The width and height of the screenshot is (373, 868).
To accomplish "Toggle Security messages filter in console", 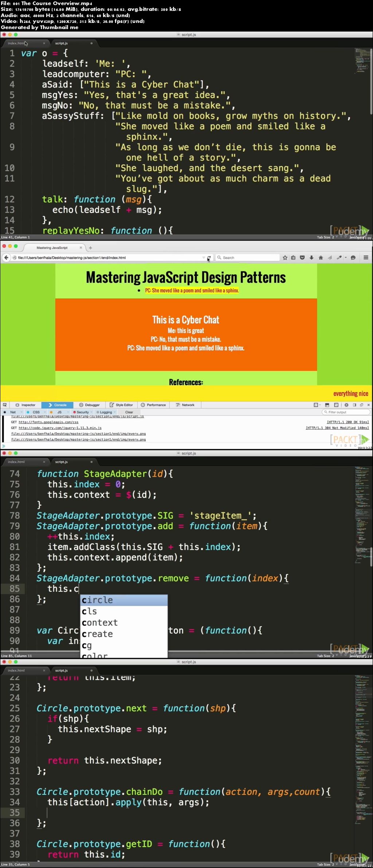I will pos(83,412).
